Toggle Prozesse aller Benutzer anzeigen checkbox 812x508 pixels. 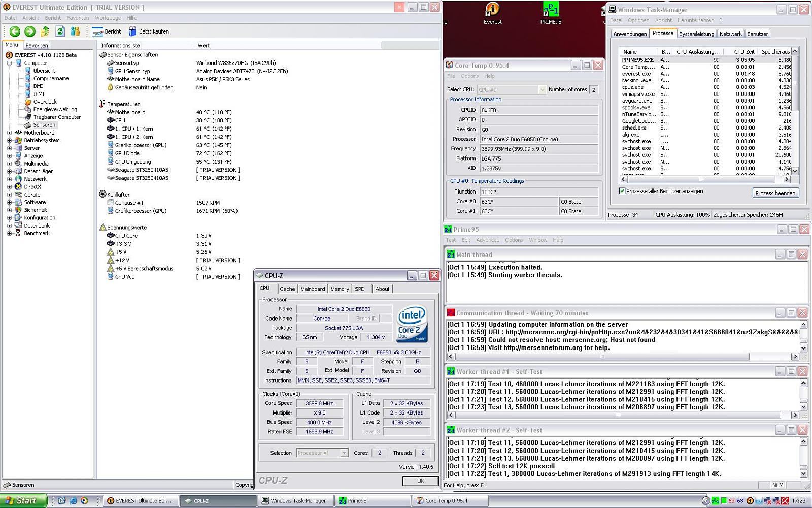(x=622, y=191)
